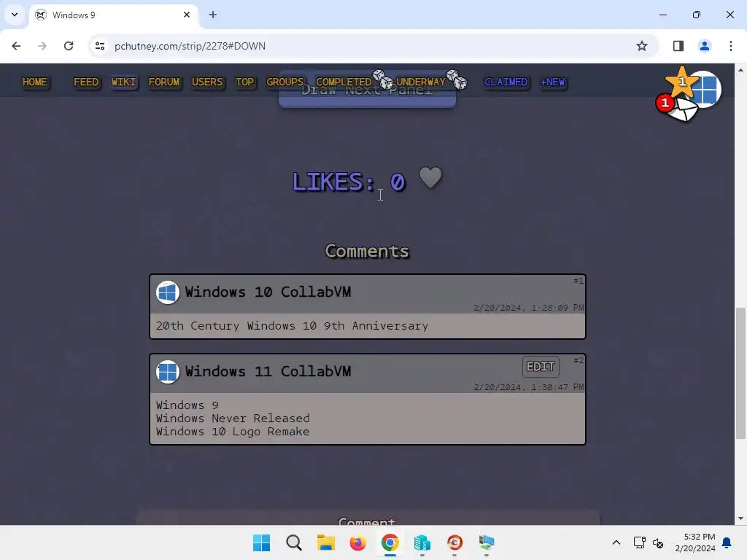Click the gold star notification badge
This screenshot has height=560, width=747.
coord(682,82)
